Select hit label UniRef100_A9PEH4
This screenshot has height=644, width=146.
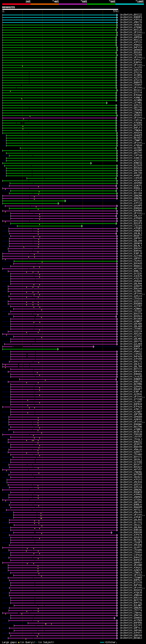click(x=131, y=37)
